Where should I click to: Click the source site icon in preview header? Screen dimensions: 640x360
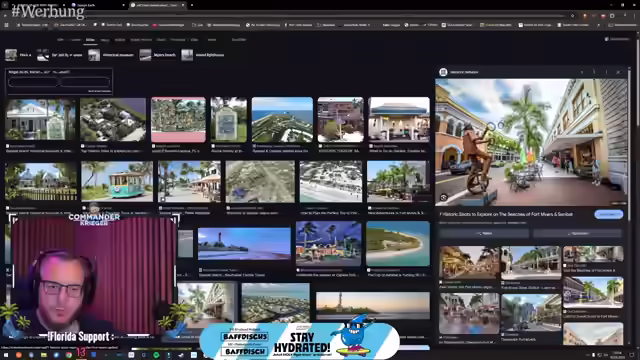(x=444, y=72)
